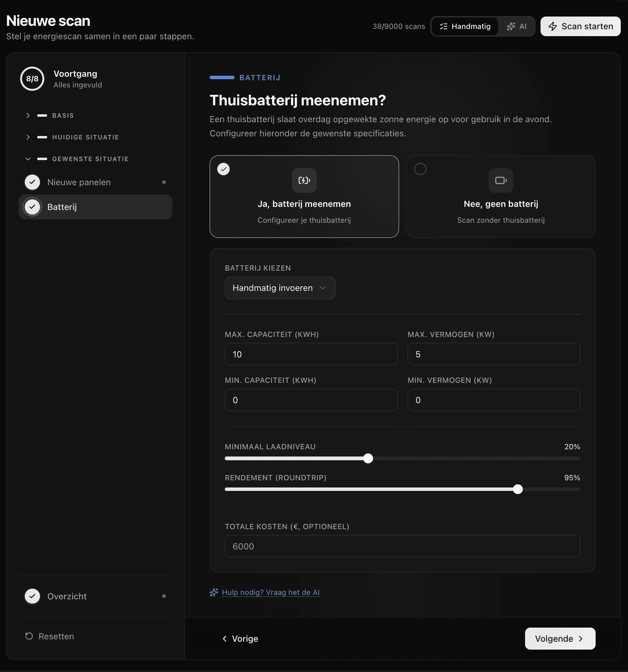
Task: Click the lightning icon in Scan starten
Action: tap(553, 26)
